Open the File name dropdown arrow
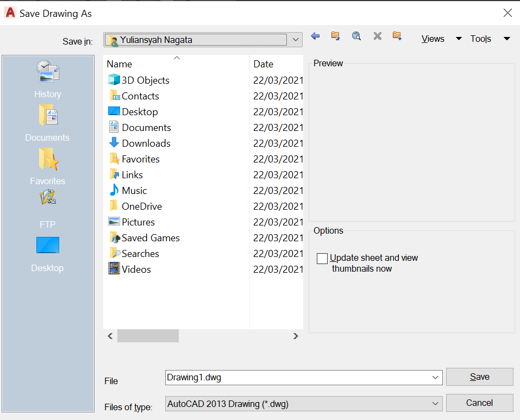Image resolution: width=520 pixels, height=420 pixels. click(435, 378)
